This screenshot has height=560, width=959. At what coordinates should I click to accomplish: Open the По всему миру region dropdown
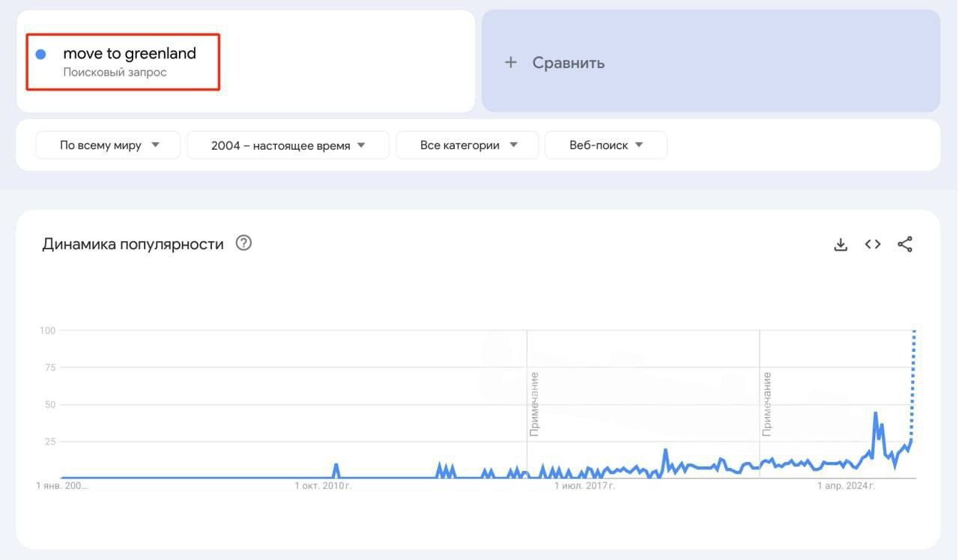point(107,145)
